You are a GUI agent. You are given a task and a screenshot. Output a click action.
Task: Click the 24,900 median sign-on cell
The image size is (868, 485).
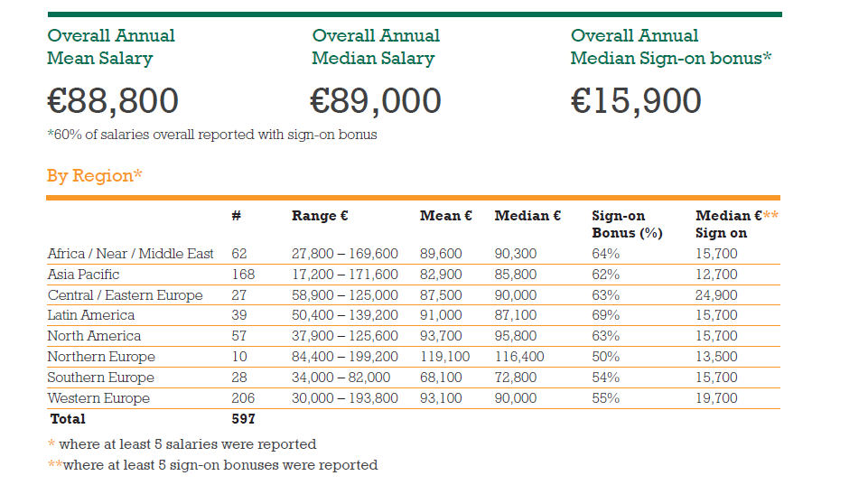pos(716,295)
